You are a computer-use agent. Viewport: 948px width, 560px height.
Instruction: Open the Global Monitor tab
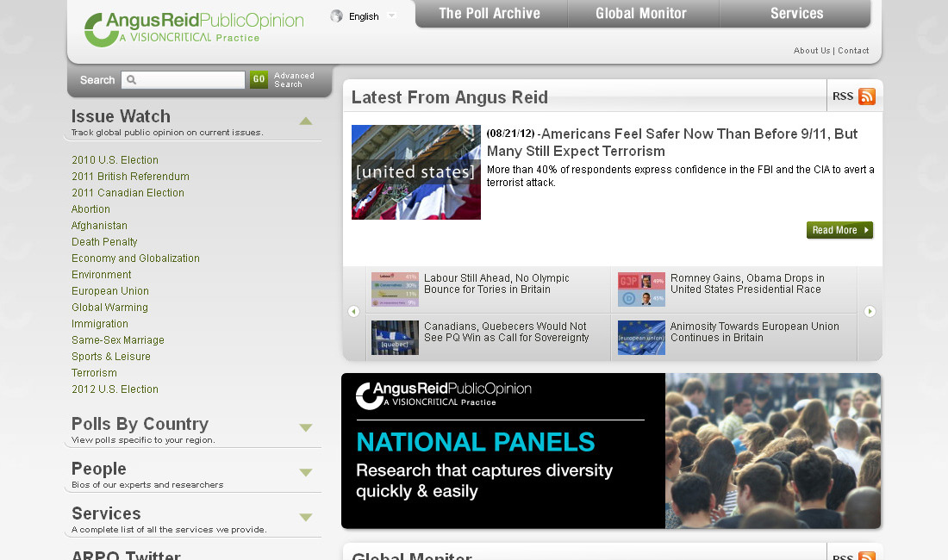641,13
